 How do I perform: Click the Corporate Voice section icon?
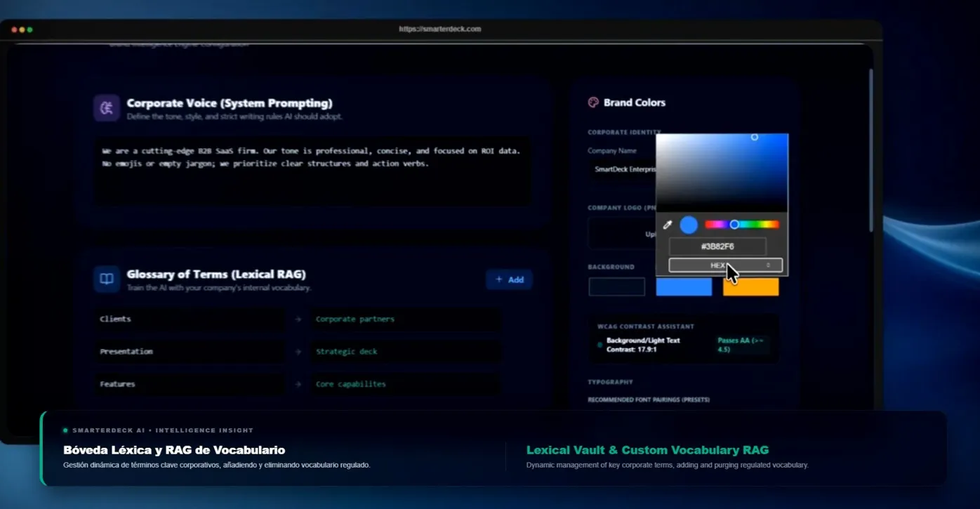pyautogui.click(x=107, y=108)
